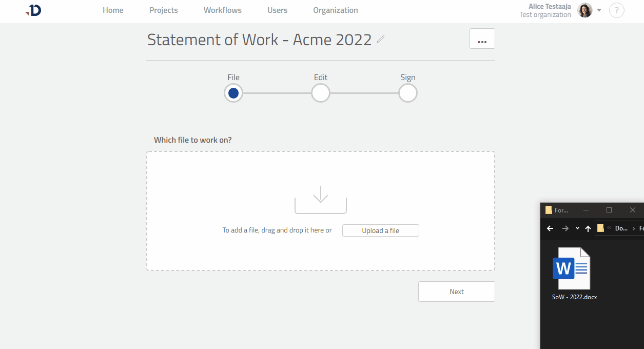Click the Next button
This screenshot has width=644, height=349.
[x=456, y=291]
